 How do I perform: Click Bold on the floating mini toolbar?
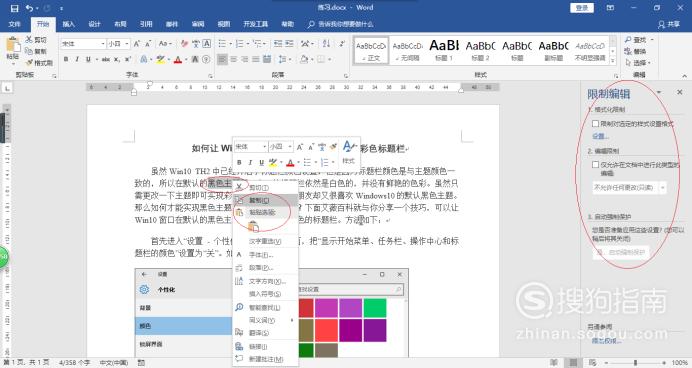(239, 162)
